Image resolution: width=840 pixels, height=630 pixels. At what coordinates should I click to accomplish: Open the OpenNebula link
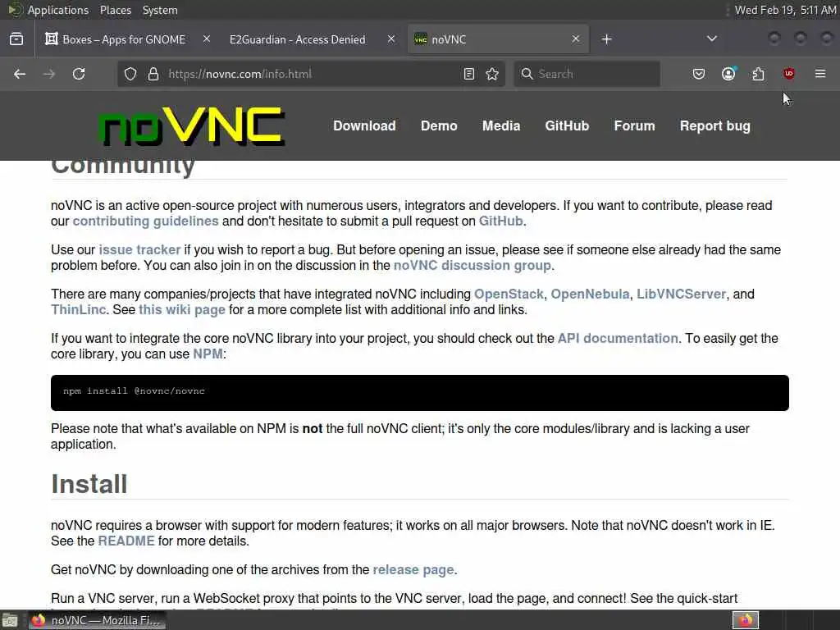590,294
